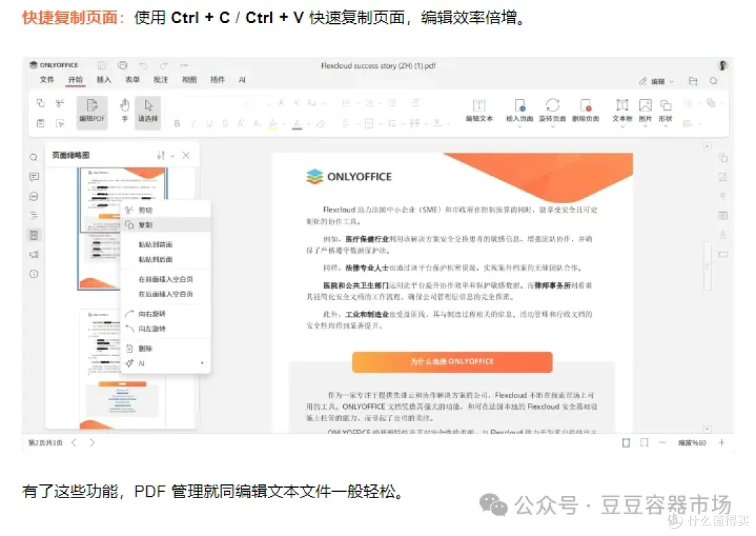Choose 在后面插入空白页 from context menu
756x536 pixels.
click(x=165, y=294)
